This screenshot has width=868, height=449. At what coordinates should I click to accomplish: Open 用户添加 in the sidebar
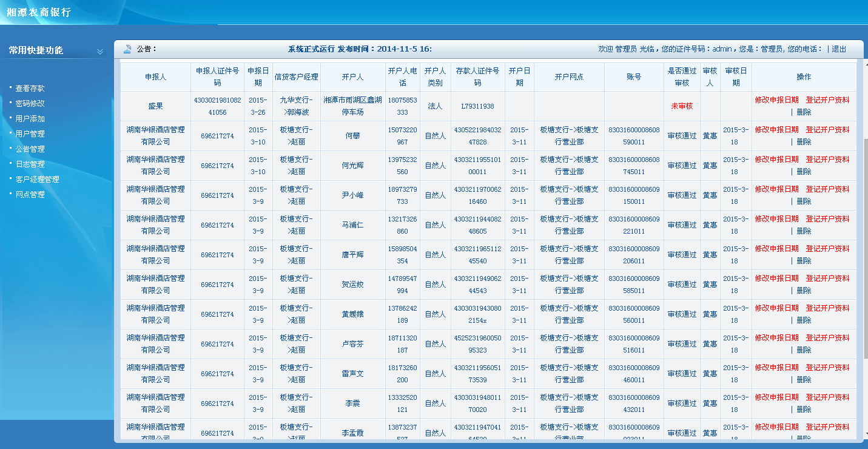(x=30, y=119)
